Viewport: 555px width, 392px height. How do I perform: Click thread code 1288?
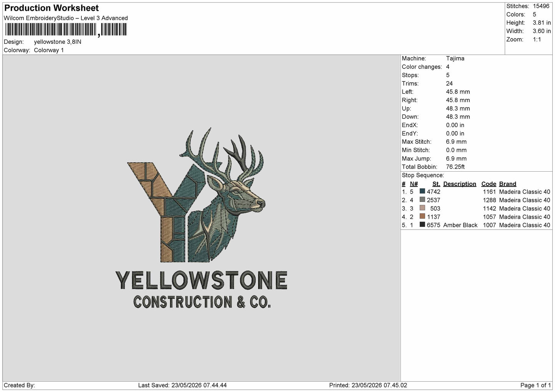tap(490, 200)
